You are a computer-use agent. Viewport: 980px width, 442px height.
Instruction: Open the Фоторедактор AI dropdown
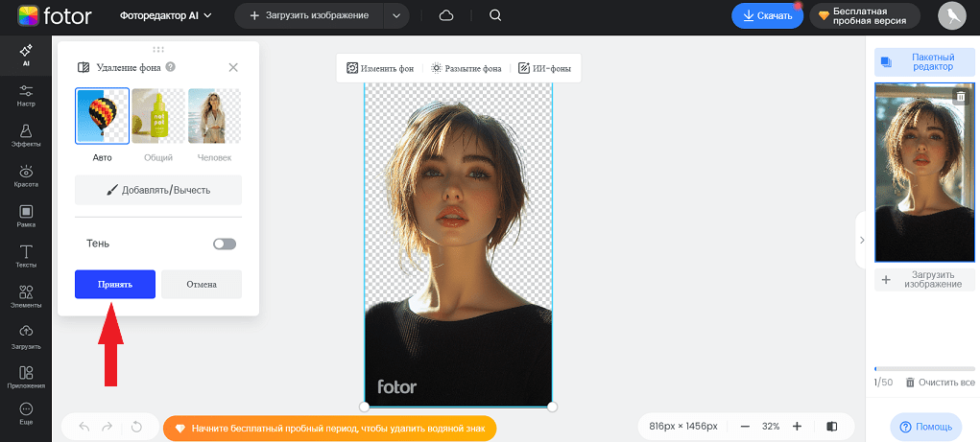tap(166, 16)
